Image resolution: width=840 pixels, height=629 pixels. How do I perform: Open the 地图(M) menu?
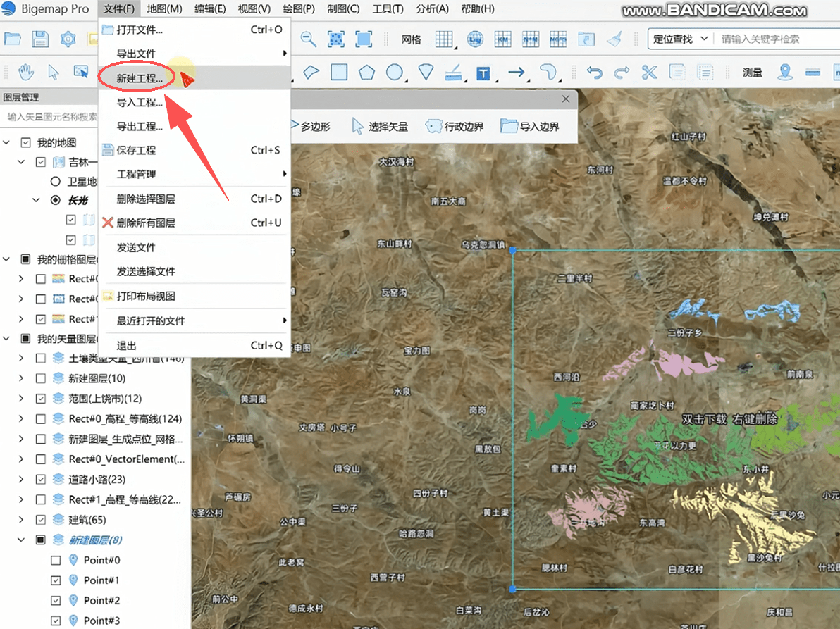tap(164, 9)
